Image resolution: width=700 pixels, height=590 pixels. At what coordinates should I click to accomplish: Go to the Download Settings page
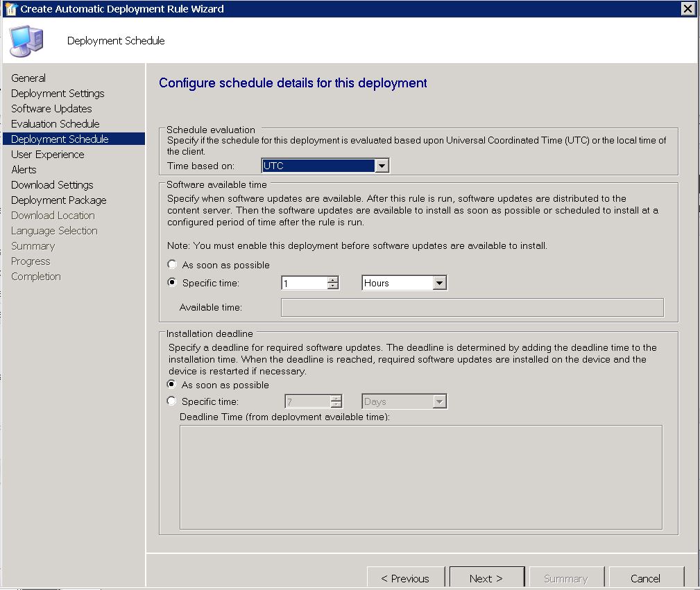52,185
